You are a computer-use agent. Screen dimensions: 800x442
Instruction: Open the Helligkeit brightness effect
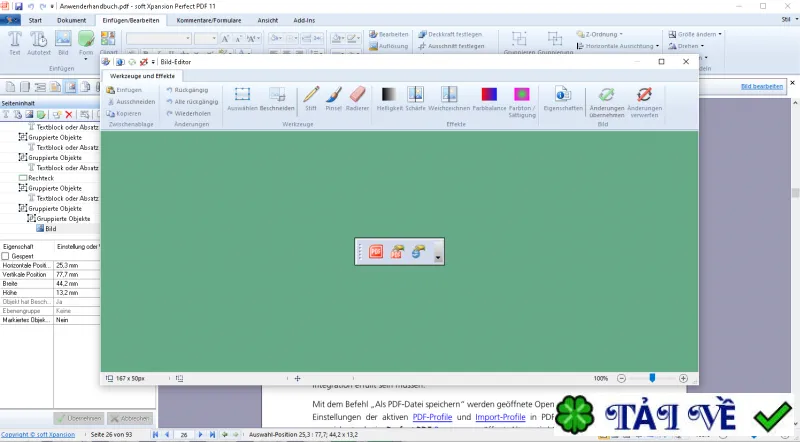click(x=389, y=99)
